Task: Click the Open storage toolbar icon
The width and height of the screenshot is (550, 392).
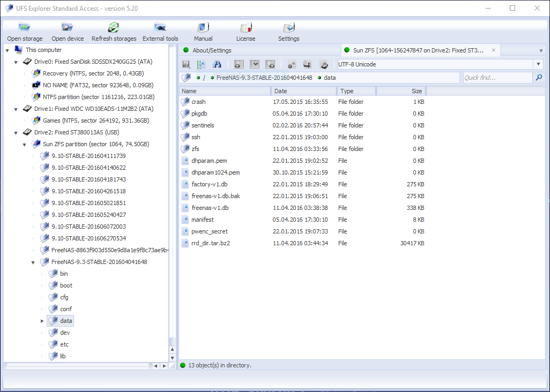Action: click(x=25, y=28)
